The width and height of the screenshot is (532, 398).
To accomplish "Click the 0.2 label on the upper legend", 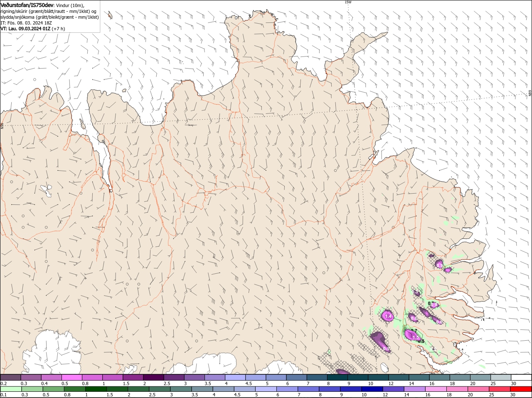I will pyautogui.click(x=3, y=383).
